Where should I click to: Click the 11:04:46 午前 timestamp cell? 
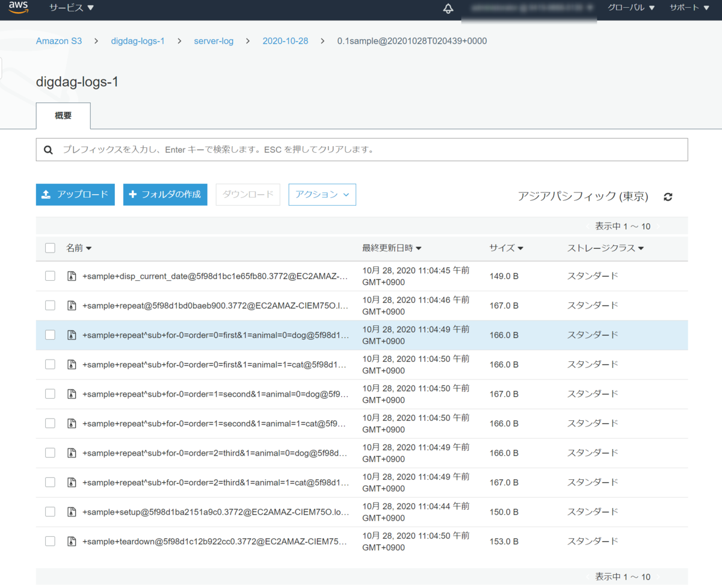point(416,305)
